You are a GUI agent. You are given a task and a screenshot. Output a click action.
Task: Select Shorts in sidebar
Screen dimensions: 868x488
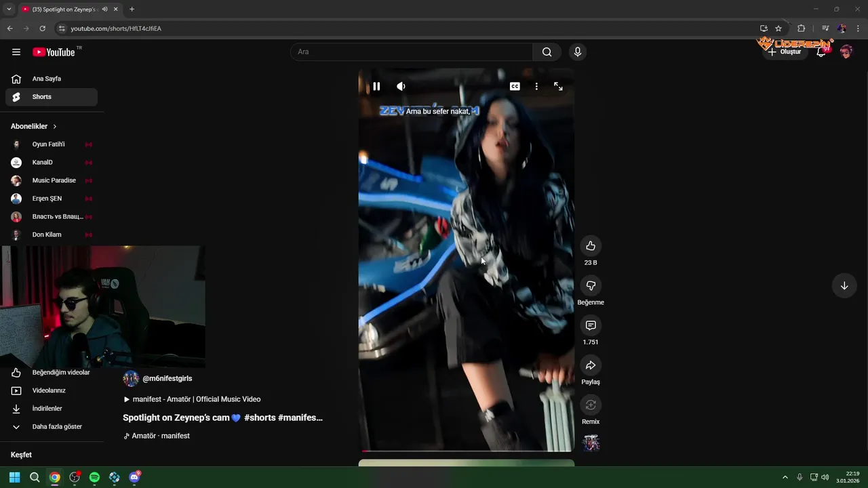52,97
